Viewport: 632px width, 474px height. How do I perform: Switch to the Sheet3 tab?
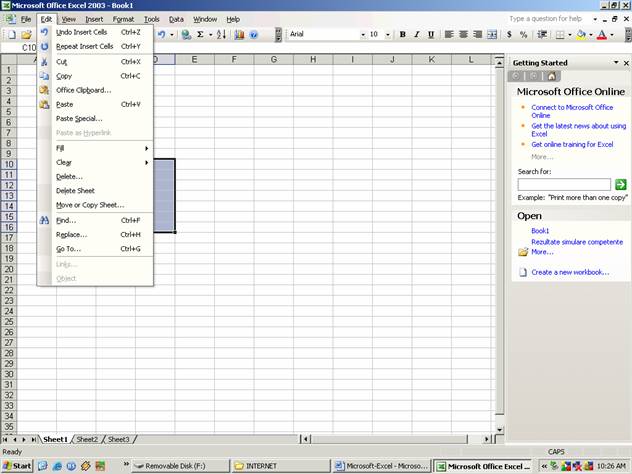[118, 439]
